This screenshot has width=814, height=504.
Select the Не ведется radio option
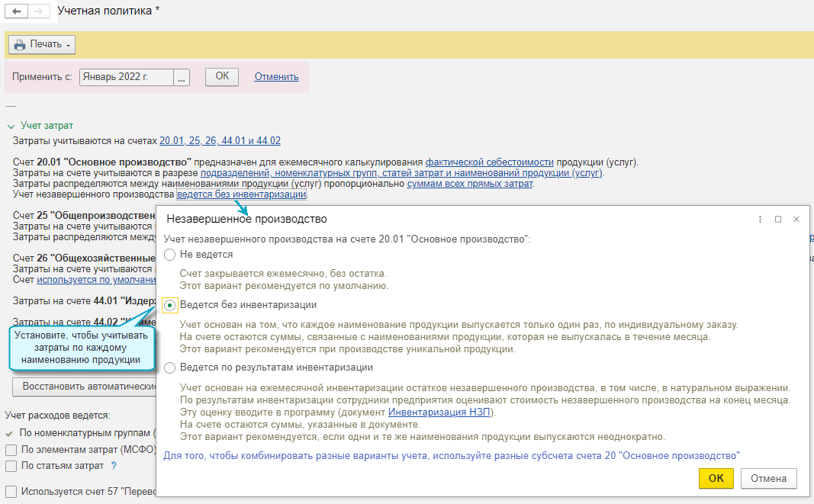point(170,255)
